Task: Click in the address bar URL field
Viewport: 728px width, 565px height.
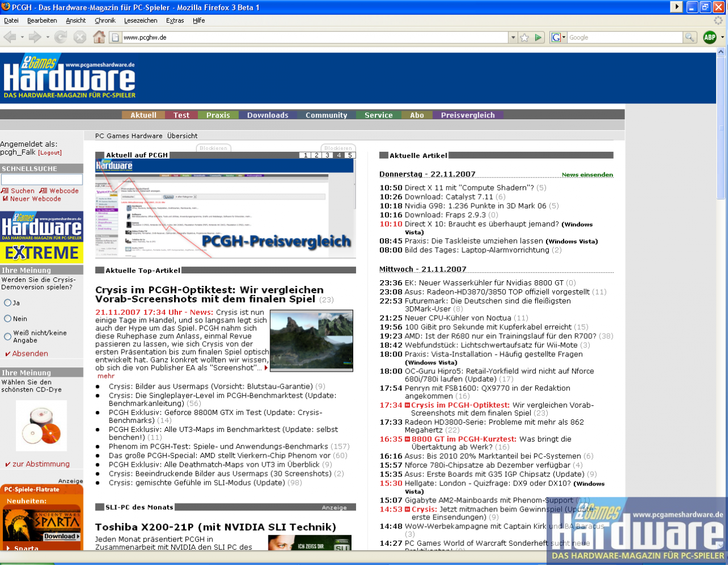Action: (315, 38)
